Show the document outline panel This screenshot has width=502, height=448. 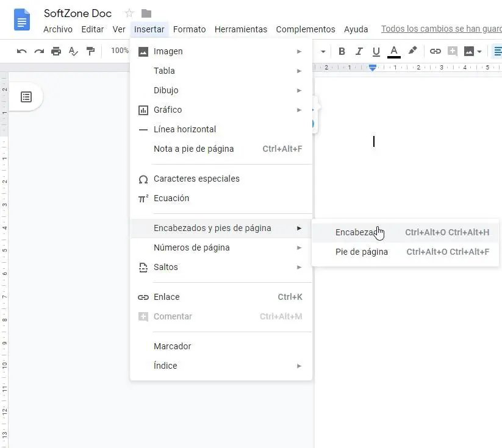click(26, 97)
